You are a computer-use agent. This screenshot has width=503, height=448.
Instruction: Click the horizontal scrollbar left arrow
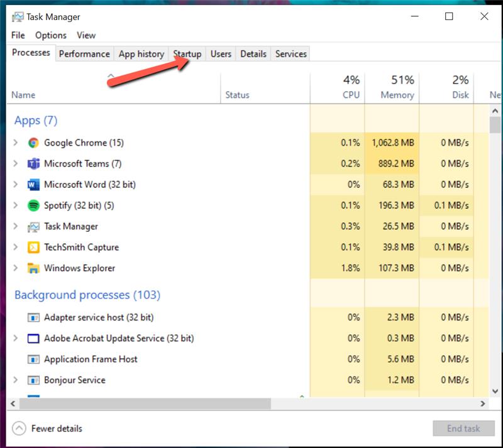pos(13,403)
